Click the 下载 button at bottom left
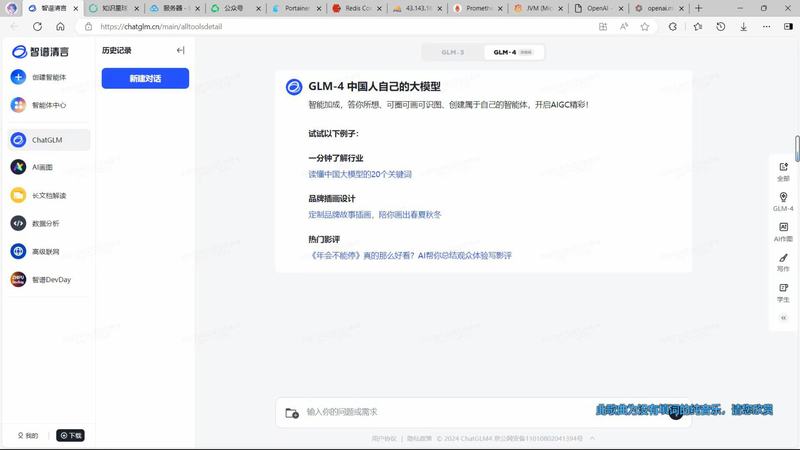The width and height of the screenshot is (800, 450). [70, 435]
